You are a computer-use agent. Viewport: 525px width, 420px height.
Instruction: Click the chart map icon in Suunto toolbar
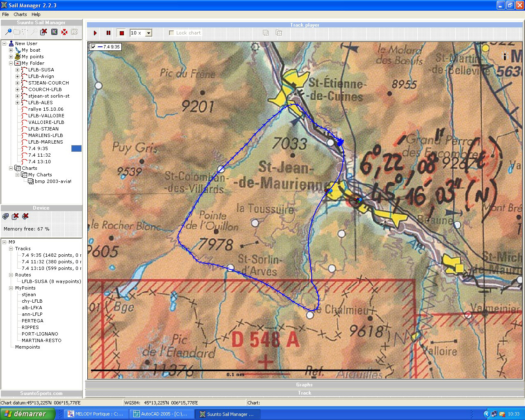[54, 32]
